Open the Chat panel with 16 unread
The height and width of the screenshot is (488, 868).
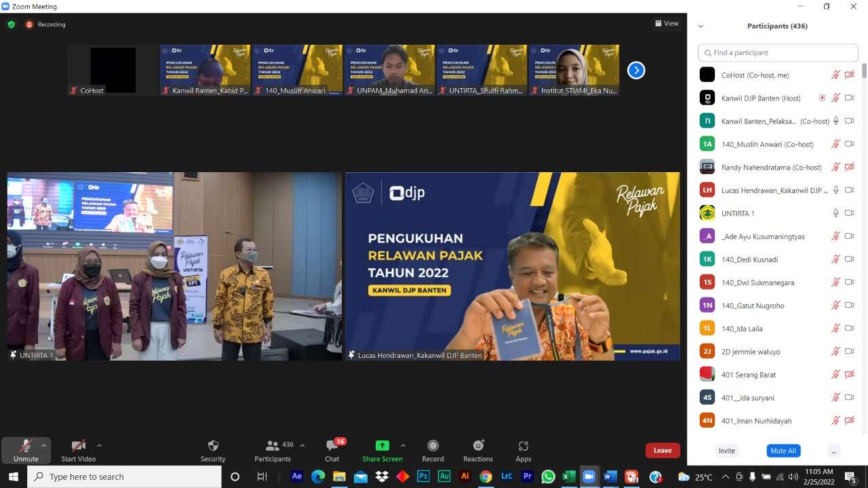[x=332, y=445]
